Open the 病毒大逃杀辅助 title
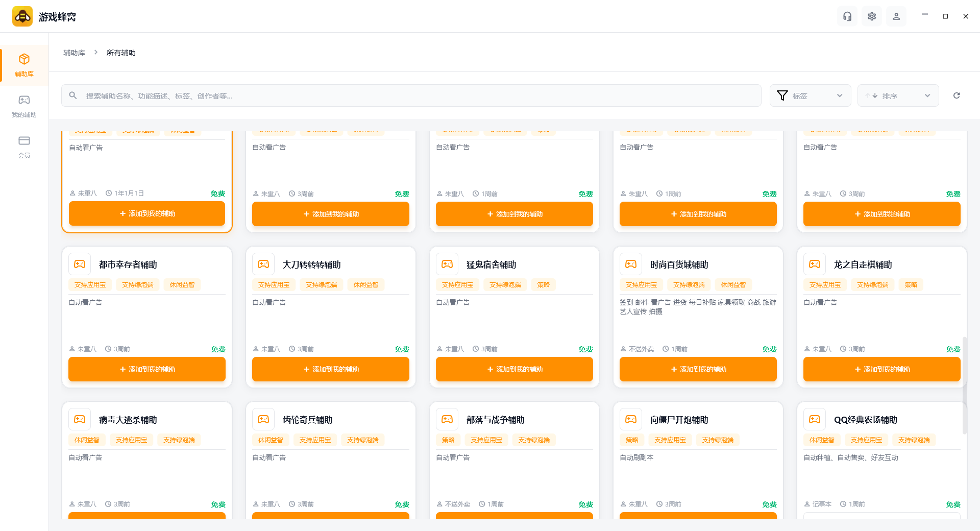The width and height of the screenshot is (980, 531). (128, 420)
